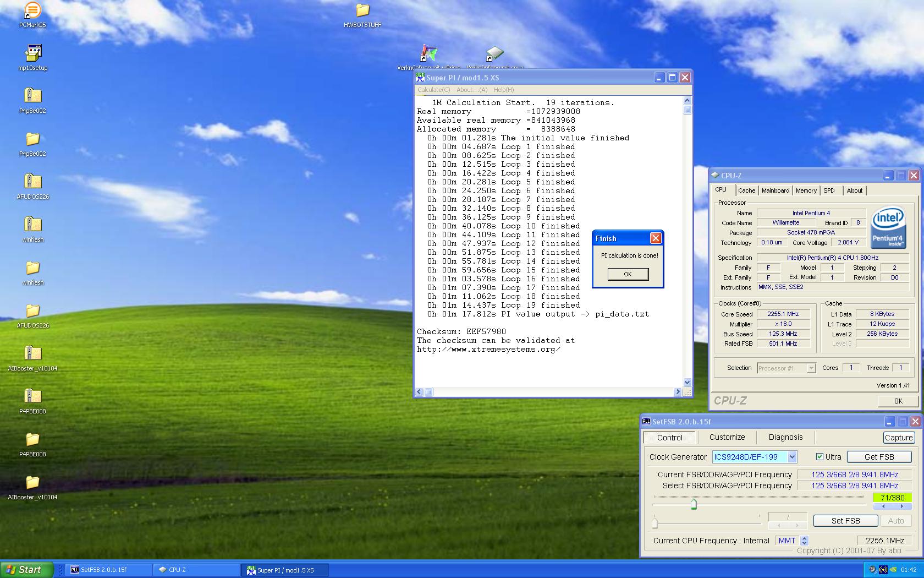Click OK in the Finish dialog

pyautogui.click(x=628, y=274)
